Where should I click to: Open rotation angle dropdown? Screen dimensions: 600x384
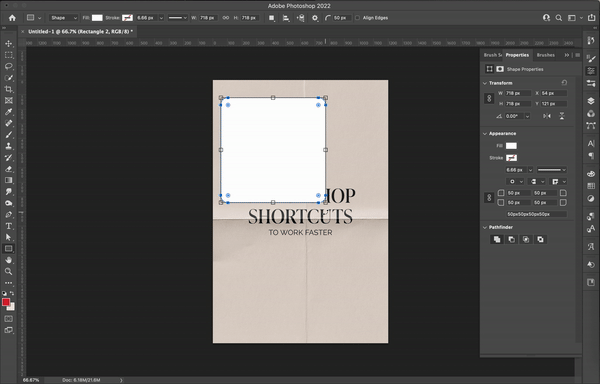coord(528,116)
